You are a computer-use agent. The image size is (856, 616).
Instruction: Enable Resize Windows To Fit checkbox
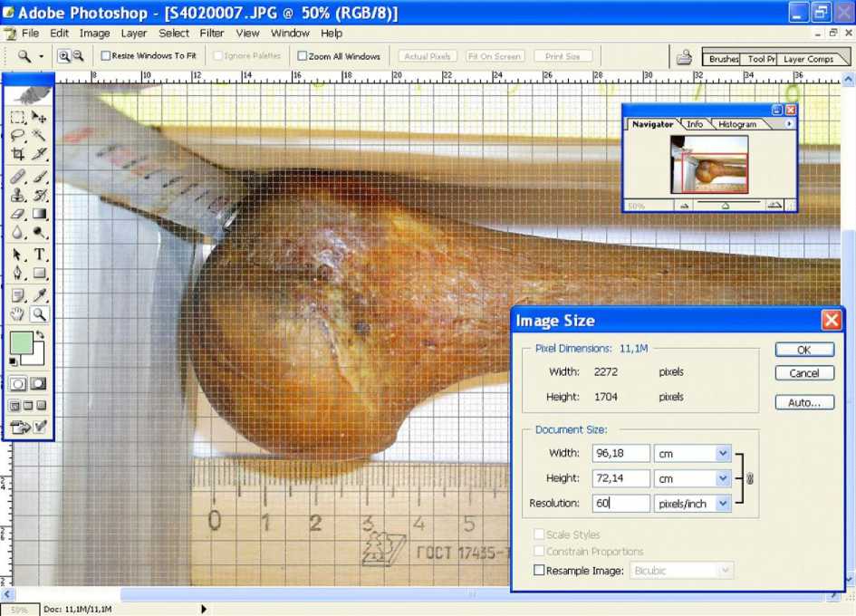click(106, 55)
